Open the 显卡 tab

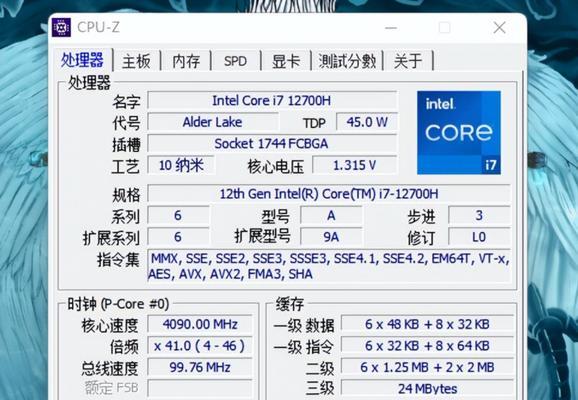286,61
